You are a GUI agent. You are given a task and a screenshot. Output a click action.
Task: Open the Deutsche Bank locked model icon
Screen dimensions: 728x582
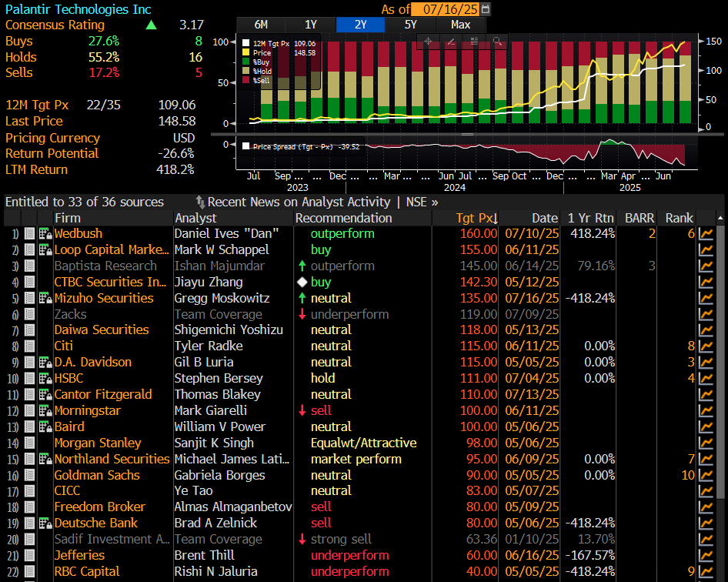coord(45,523)
